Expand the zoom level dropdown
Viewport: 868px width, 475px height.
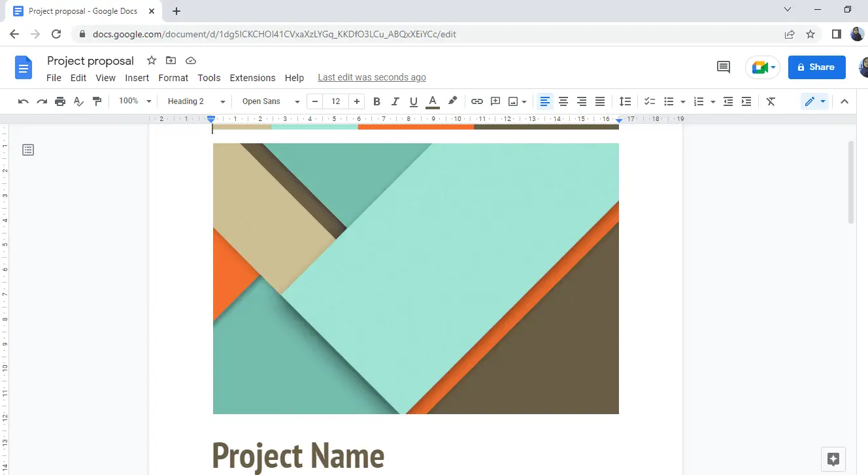134,101
